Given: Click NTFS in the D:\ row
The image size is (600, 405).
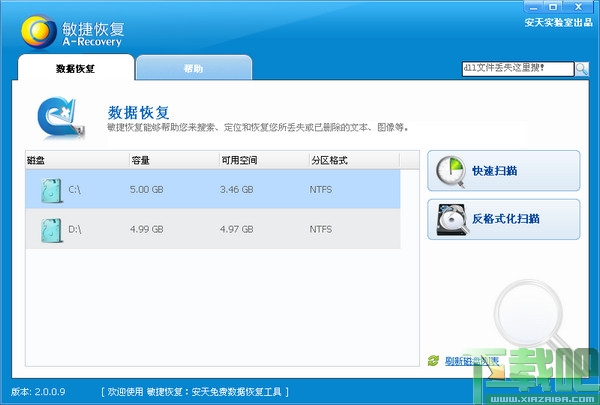Looking at the screenshot, I should tap(321, 229).
